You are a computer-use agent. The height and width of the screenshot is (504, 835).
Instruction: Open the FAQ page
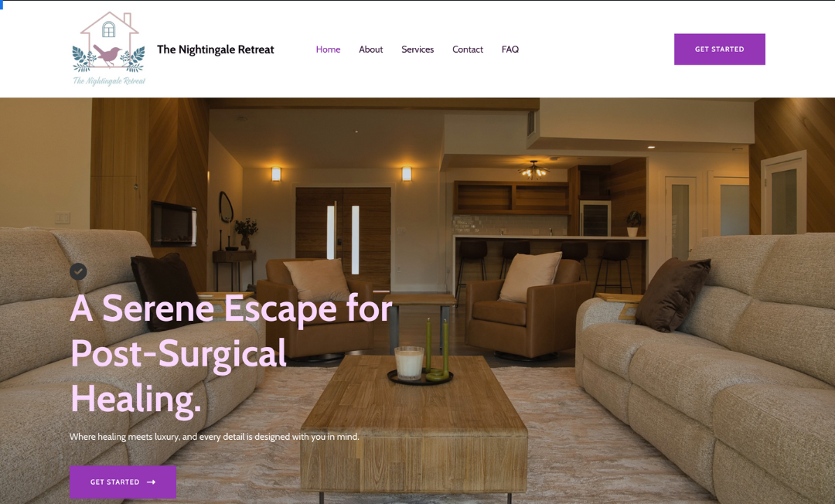click(x=510, y=49)
